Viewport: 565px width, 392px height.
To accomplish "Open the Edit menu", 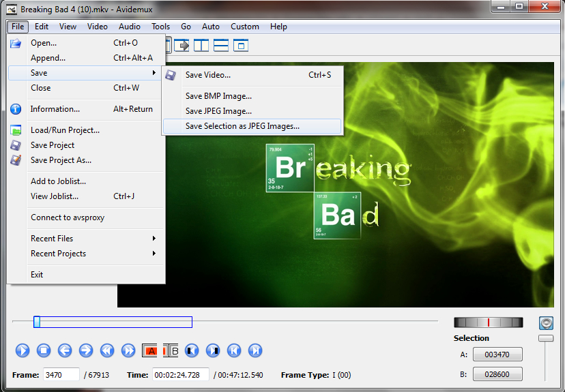I will pyautogui.click(x=42, y=27).
